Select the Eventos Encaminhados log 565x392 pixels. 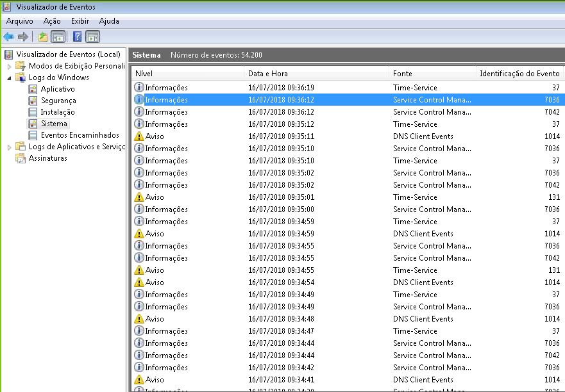(x=80, y=135)
